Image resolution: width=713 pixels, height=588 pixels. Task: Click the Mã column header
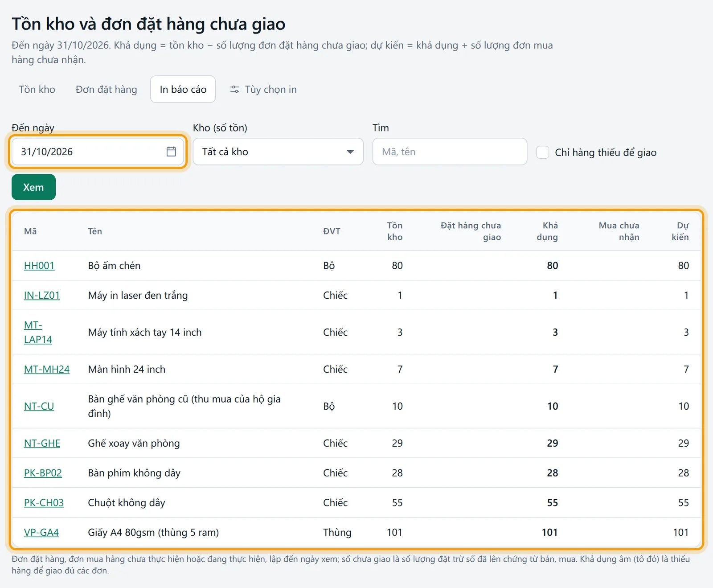coord(30,231)
